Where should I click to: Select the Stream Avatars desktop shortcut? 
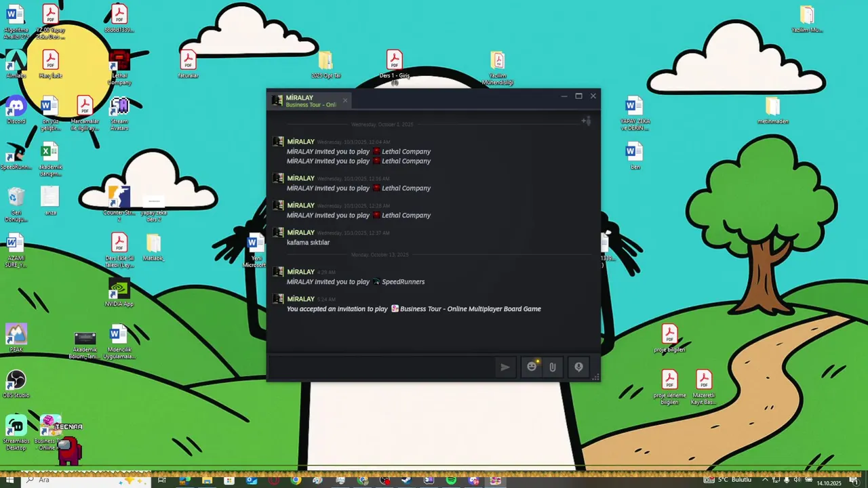[119, 114]
